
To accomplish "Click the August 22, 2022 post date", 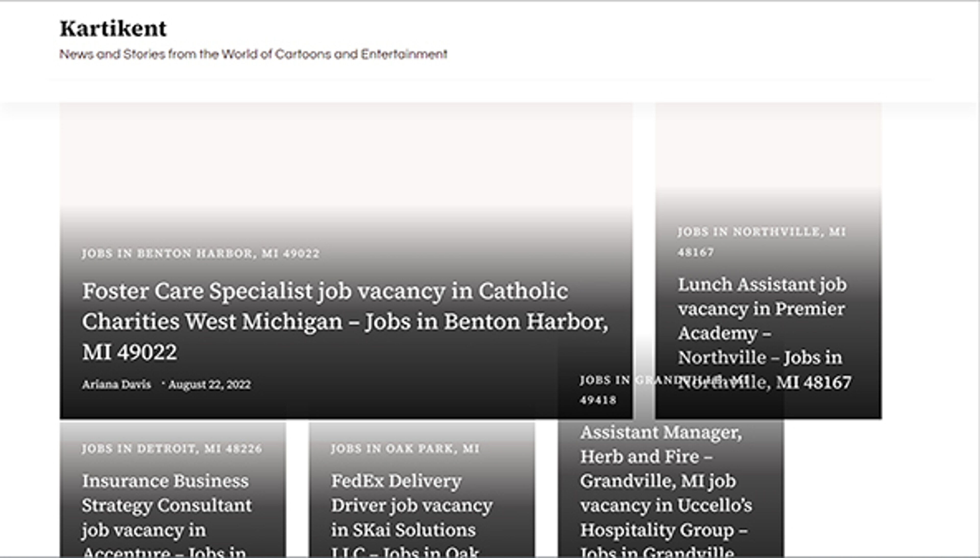I will point(210,384).
